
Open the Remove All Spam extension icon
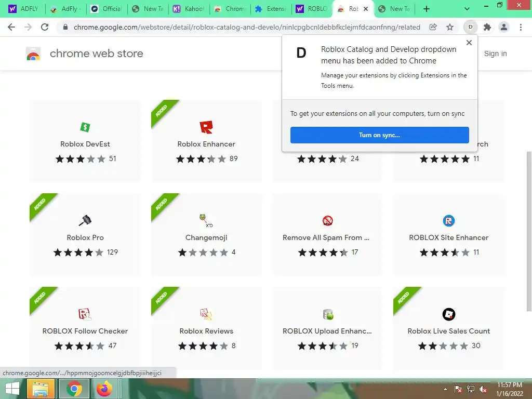(327, 220)
